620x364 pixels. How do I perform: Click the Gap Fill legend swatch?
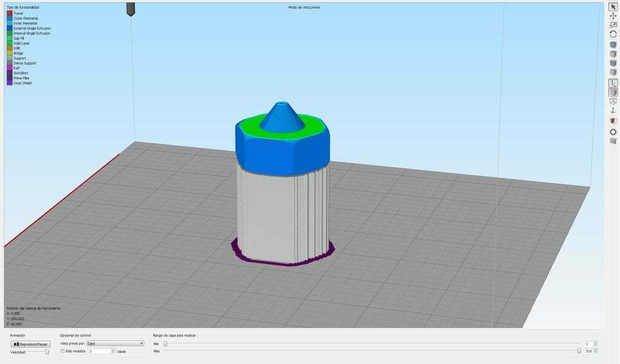(x=10, y=38)
